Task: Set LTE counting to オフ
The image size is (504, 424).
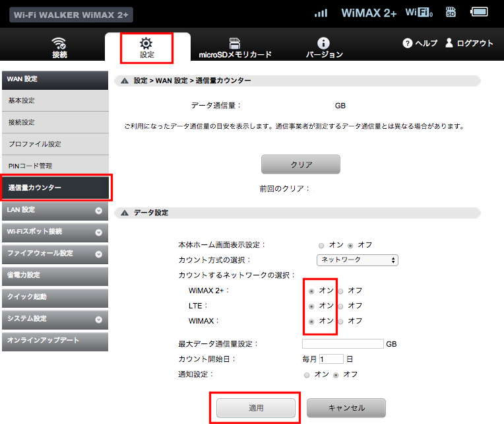Action: pyautogui.click(x=340, y=306)
